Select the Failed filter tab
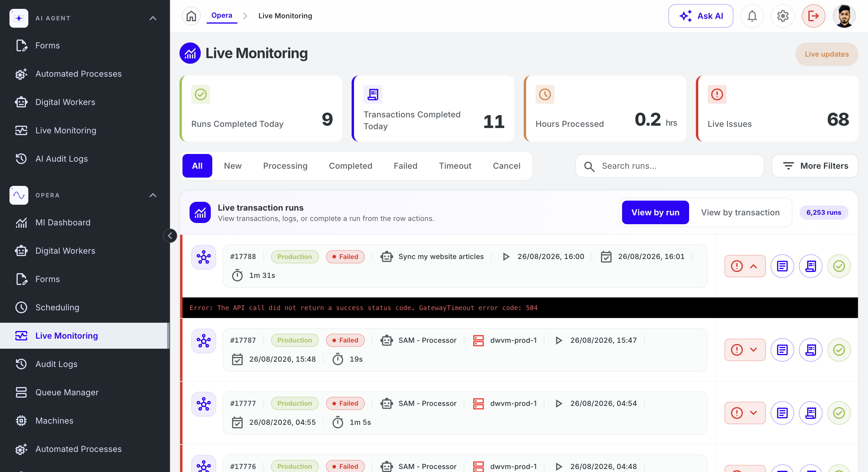The image size is (868, 472). pyautogui.click(x=405, y=165)
